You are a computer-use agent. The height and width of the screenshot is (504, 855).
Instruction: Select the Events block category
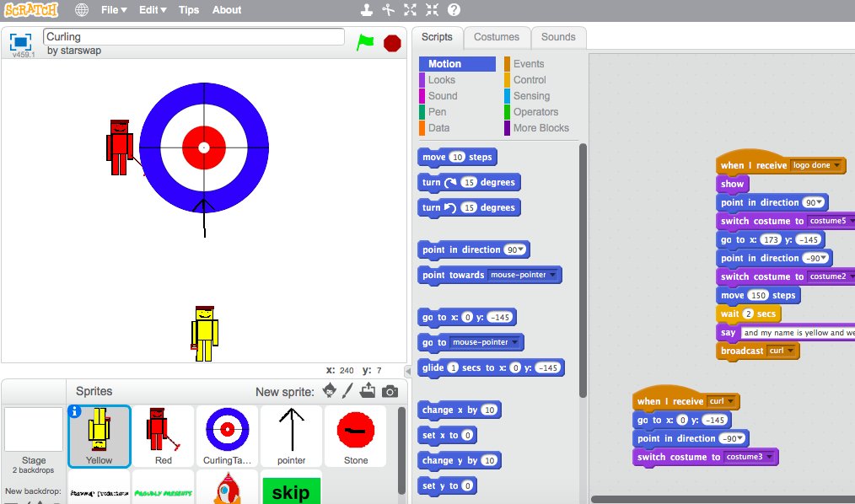pyautogui.click(x=529, y=63)
